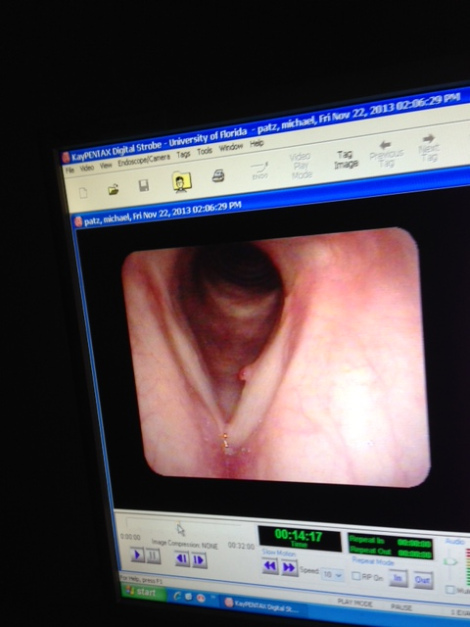The image size is (470, 627).
Task: Set repeat In point button
Action: coord(398,578)
